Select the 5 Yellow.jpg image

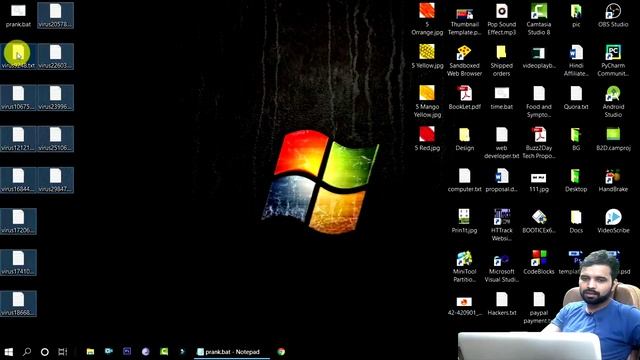click(427, 57)
